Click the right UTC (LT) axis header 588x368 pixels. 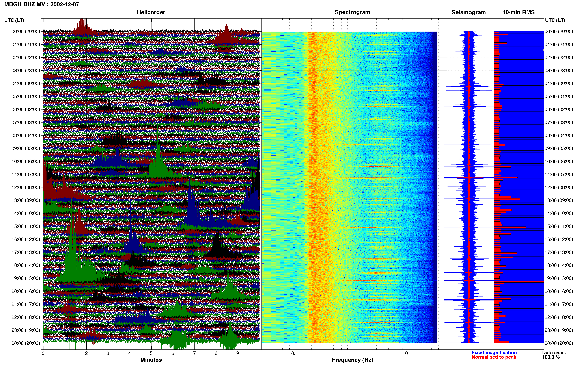(x=555, y=20)
